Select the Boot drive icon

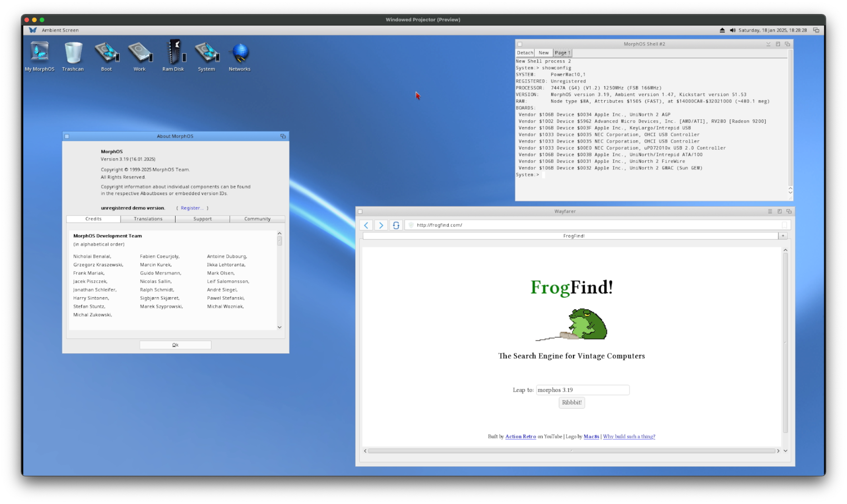coord(107,56)
